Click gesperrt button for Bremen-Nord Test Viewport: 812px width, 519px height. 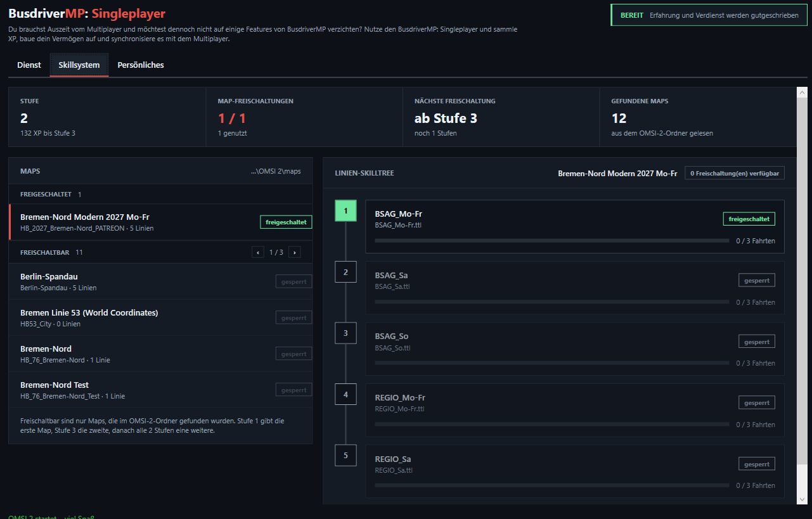[293, 390]
